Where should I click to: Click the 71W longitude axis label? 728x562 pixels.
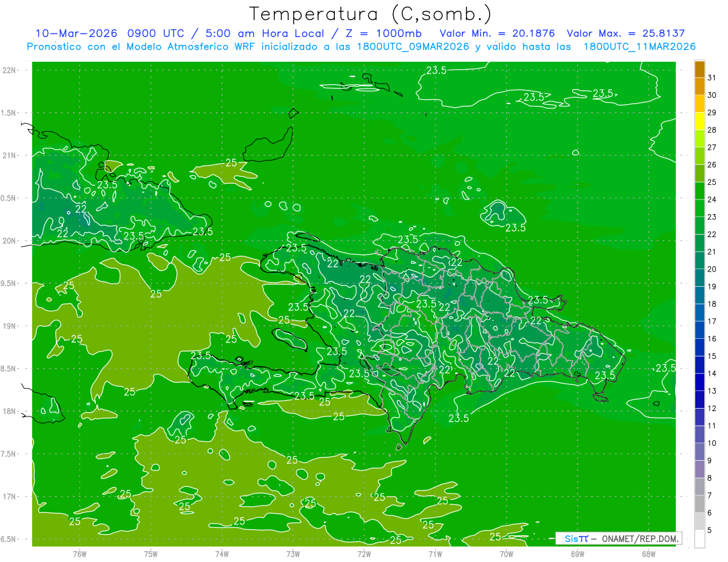click(435, 554)
